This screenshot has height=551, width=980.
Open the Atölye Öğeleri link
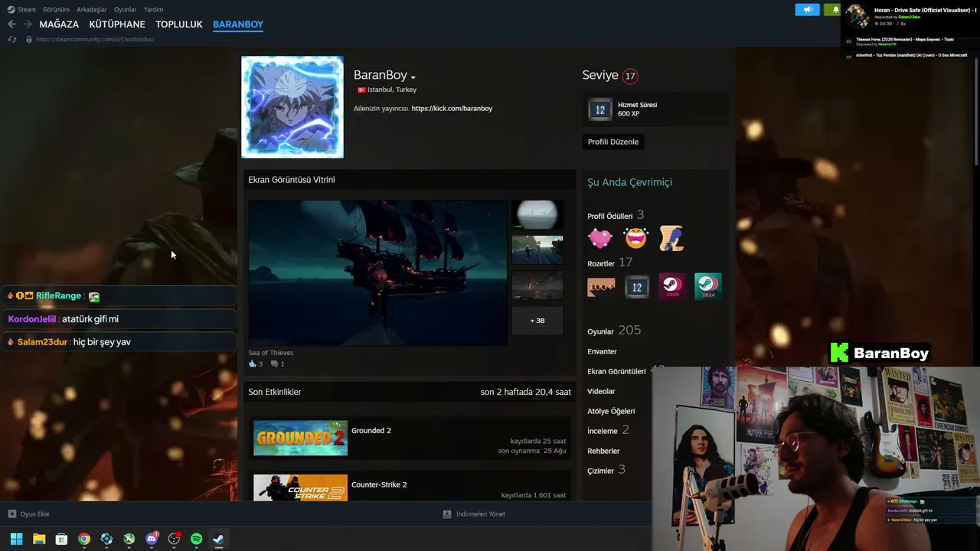point(611,411)
